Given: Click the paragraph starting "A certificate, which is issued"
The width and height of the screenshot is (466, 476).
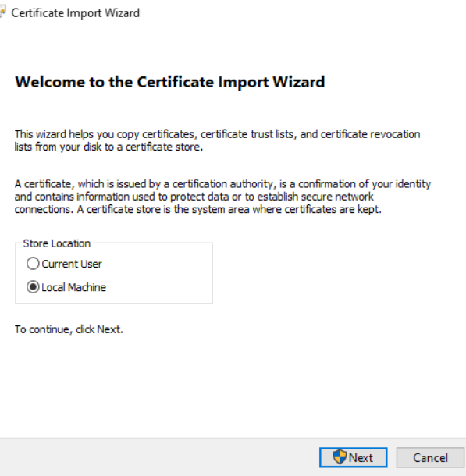Looking at the screenshot, I should [x=222, y=197].
